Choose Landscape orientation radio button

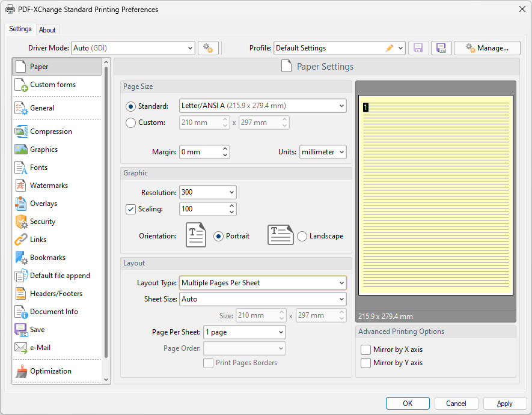pyautogui.click(x=302, y=236)
